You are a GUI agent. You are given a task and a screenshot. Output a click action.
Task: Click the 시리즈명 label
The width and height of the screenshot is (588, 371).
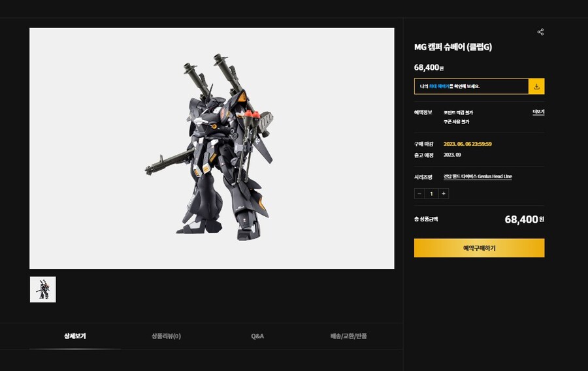click(423, 177)
